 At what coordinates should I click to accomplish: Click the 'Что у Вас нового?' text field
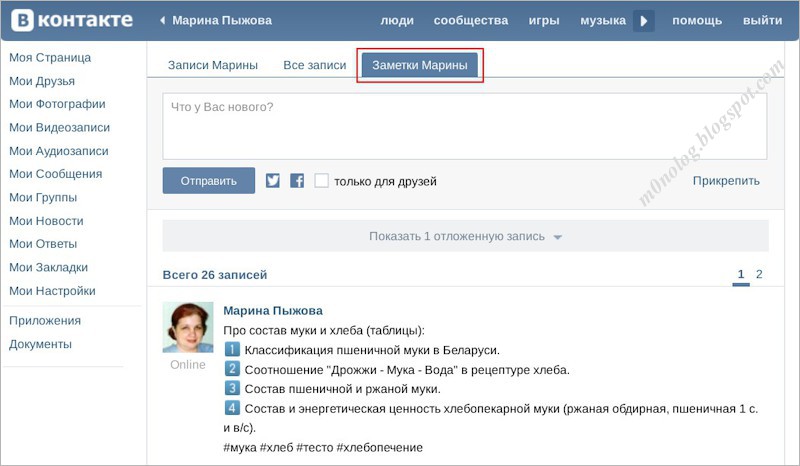tap(465, 126)
